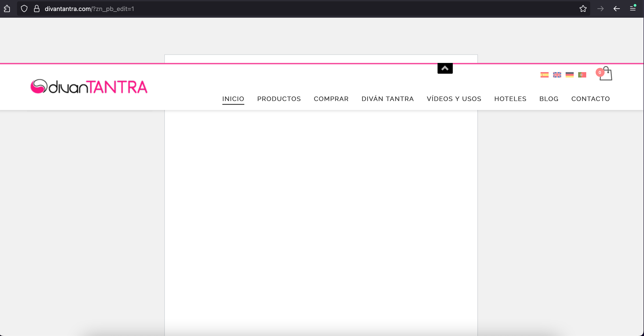Image resolution: width=644 pixels, height=336 pixels.
Task: Select DIVÁN TANTRA in navigation
Action: (388, 99)
